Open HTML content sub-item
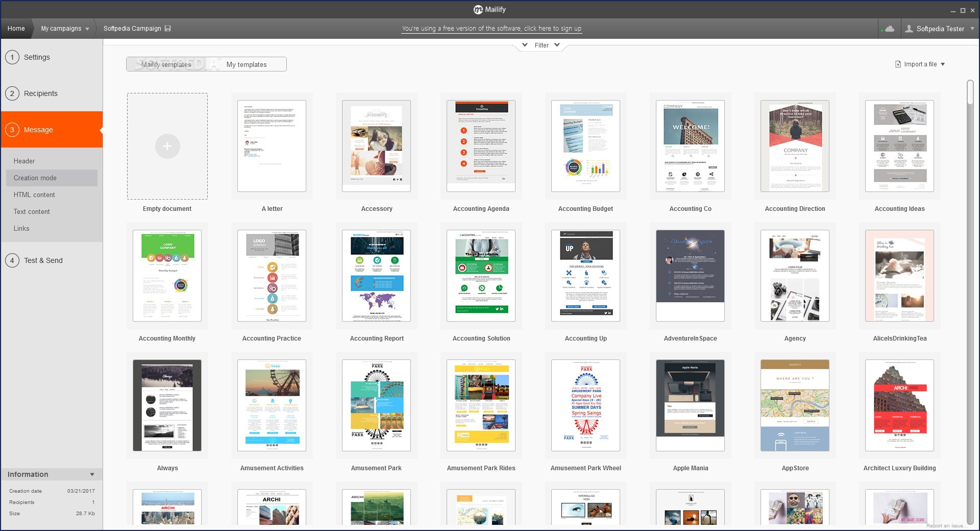 [x=34, y=195]
